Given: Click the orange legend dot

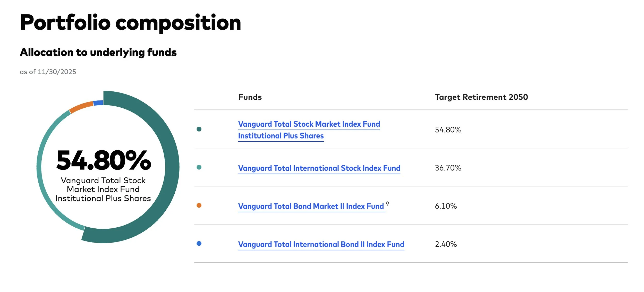Looking at the screenshot, I should (x=199, y=205).
